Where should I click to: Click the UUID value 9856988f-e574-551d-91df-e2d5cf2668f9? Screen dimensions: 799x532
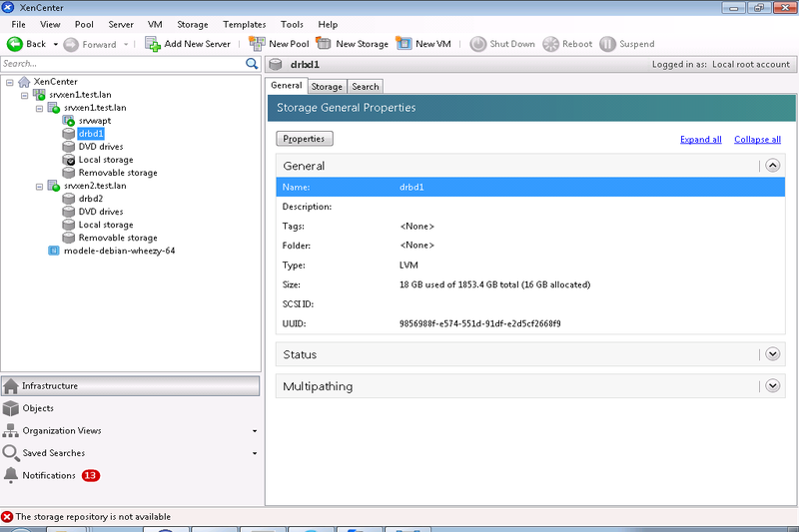pyautogui.click(x=480, y=323)
